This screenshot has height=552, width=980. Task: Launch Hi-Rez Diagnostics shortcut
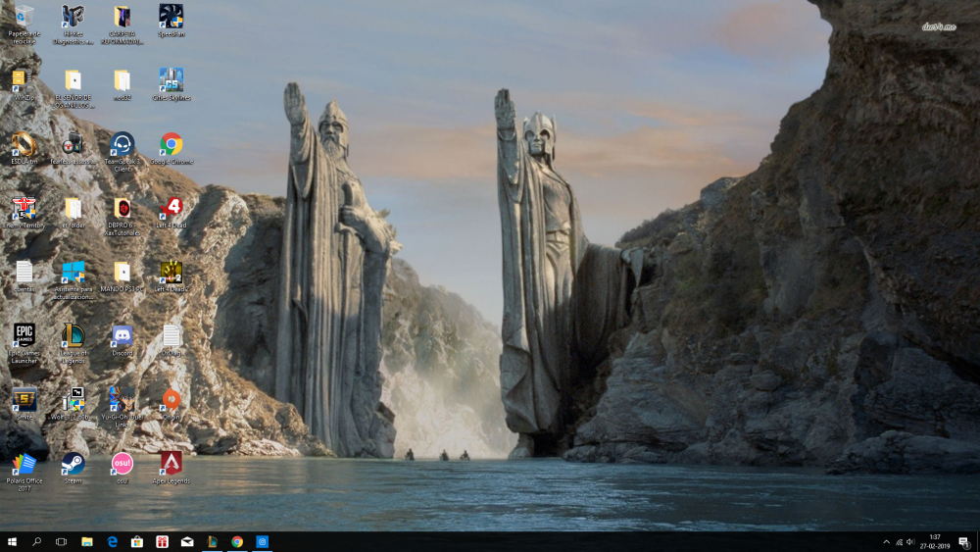coord(73,24)
